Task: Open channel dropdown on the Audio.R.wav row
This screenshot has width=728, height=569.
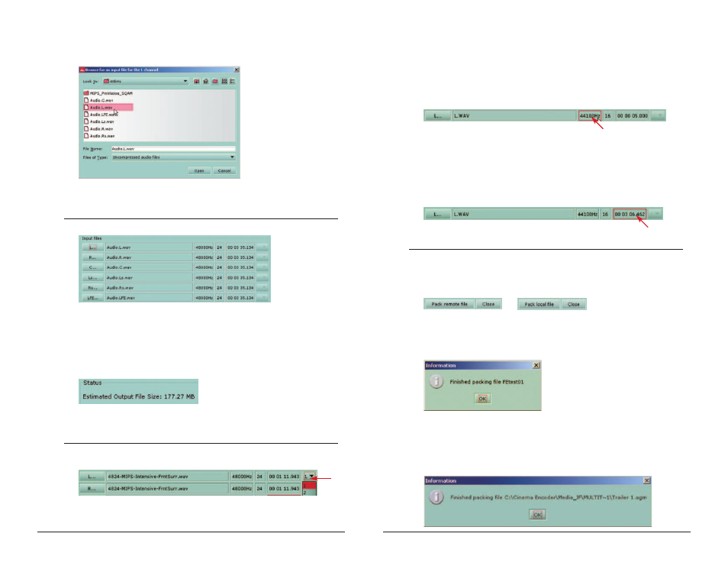Action: pyautogui.click(x=263, y=257)
